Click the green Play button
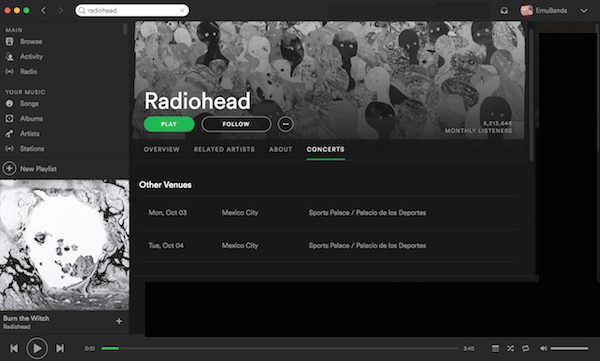 [169, 124]
